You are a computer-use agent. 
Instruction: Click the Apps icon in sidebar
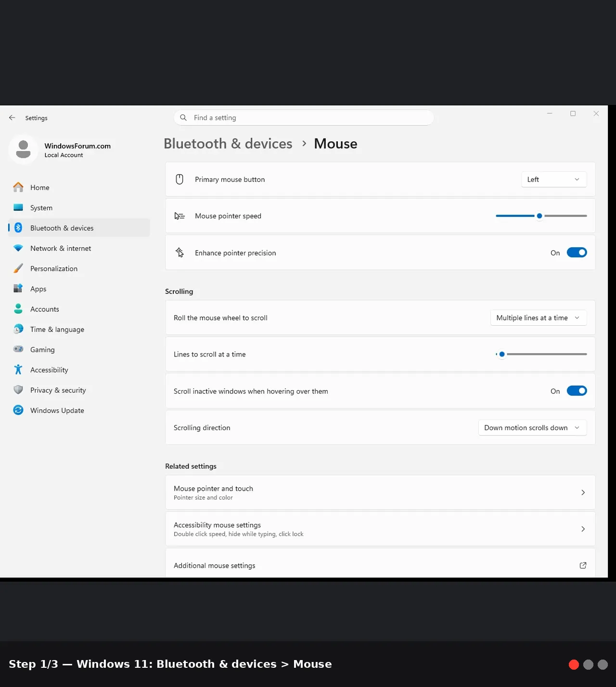coord(18,289)
